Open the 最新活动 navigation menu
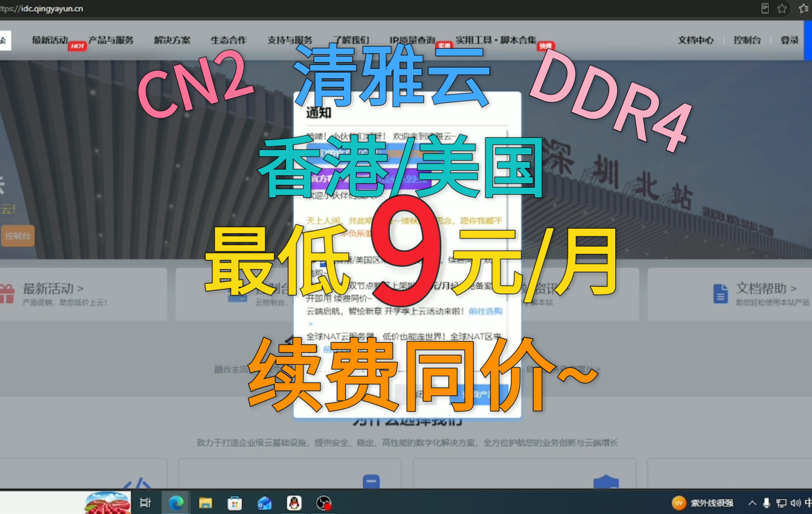Image resolution: width=812 pixels, height=514 pixels. [x=50, y=40]
